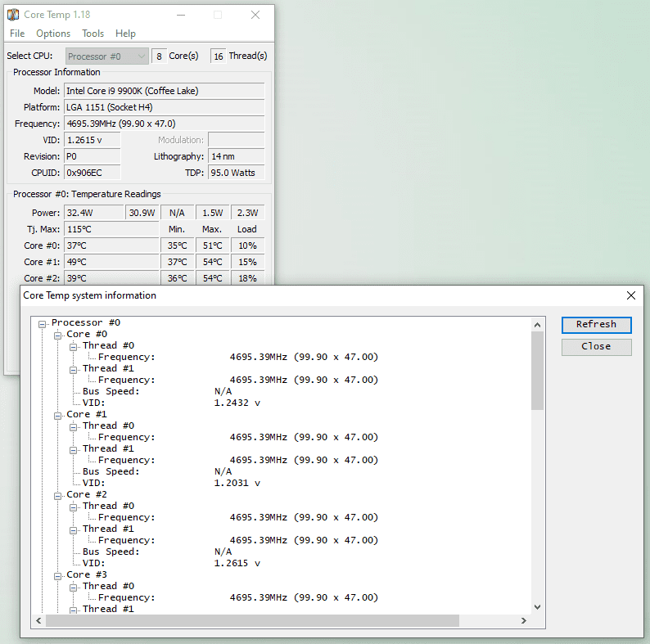Click Core #1 temperature reading 49°C

[x=111, y=262]
